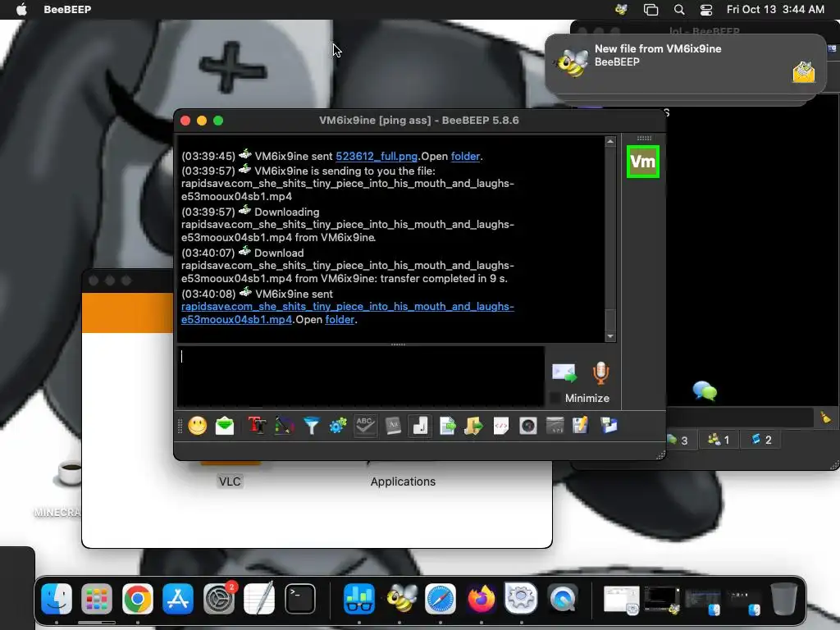Viewport: 840px width, 630px height.
Task: Open Safari from the dock
Action: (x=441, y=598)
